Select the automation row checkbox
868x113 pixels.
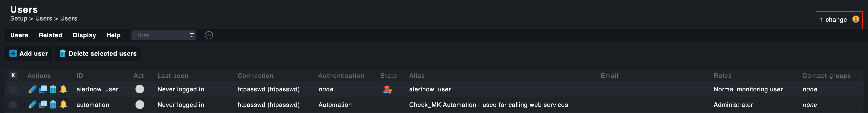click(13, 105)
